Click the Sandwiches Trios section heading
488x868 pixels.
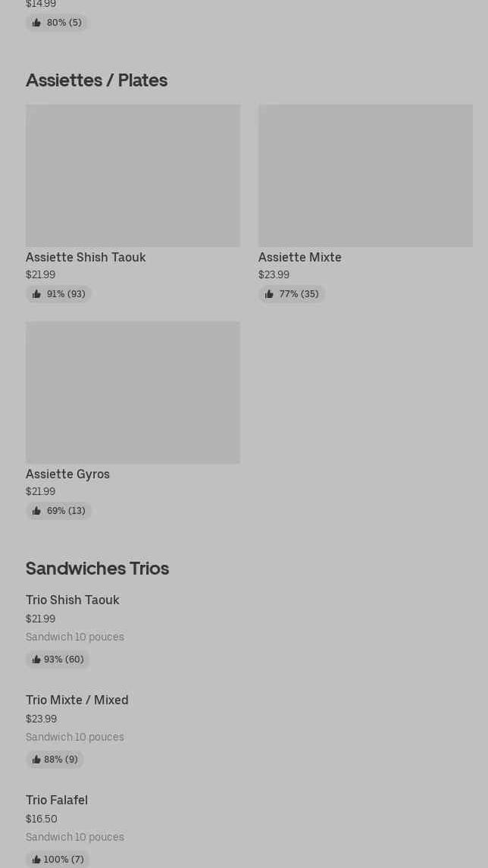pos(97,569)
